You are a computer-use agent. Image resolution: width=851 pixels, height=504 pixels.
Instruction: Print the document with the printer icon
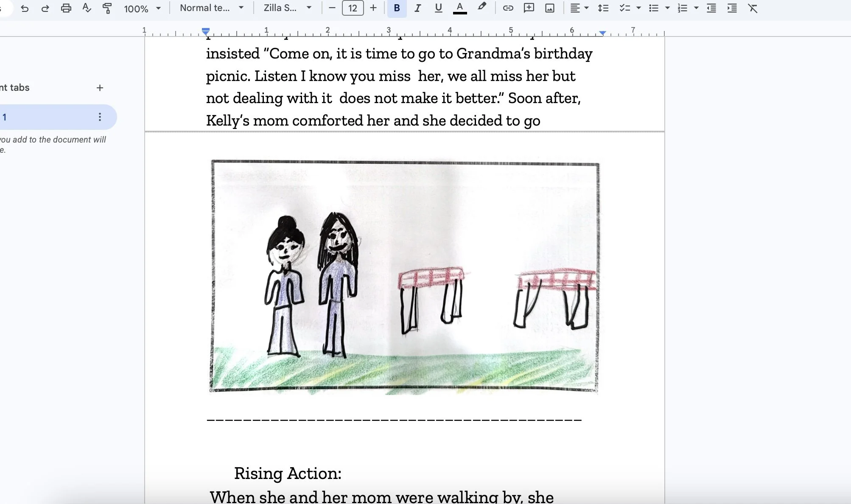[x=66, y=8]
